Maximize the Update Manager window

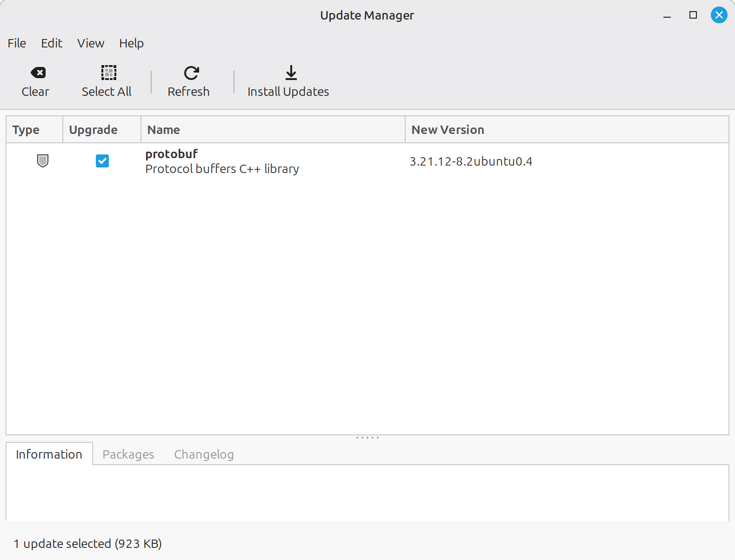[x=693, y=15]
